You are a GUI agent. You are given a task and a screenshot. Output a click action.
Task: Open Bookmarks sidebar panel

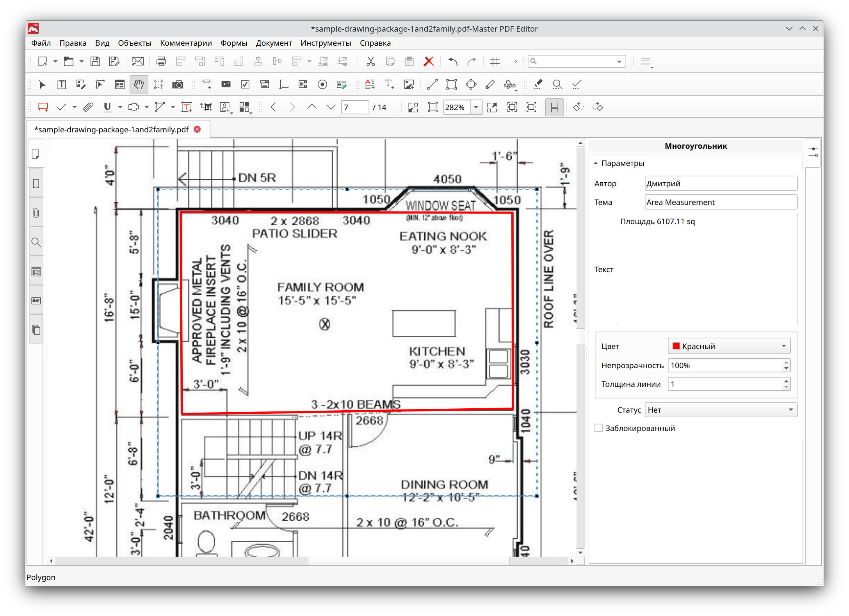(36, 184)
